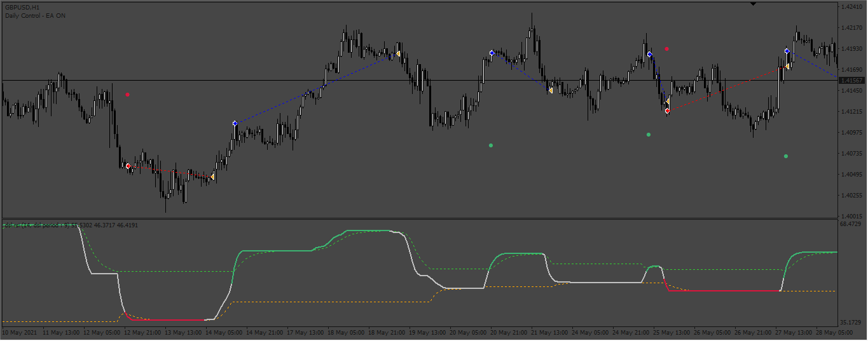This screenshot has height=341, width=868.
Task: Click the '21 May 13:00' time axis label
Action: coord(551,332)
